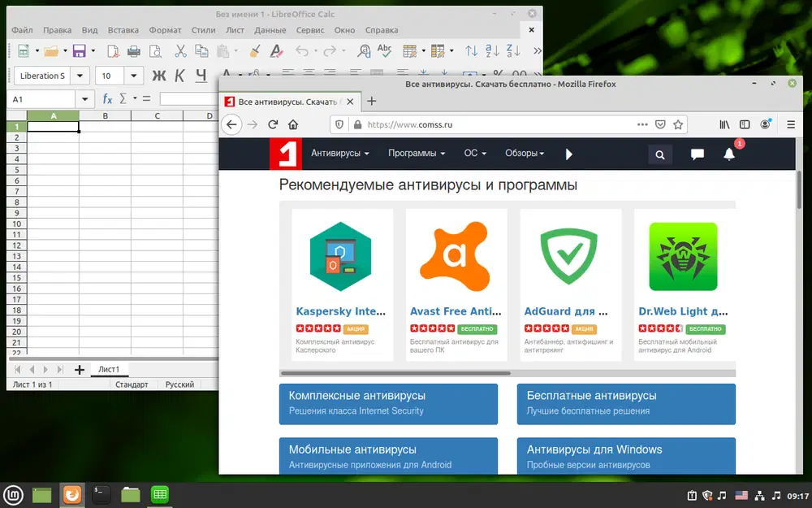Click the chat bubble icon on comss.ru
812x508 pixels.
pos(697,154)
